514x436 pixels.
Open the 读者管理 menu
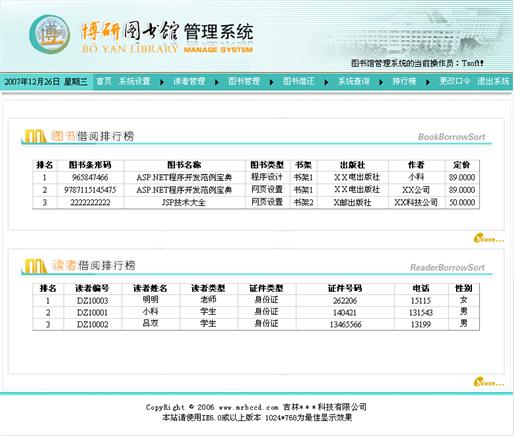point(189,81)
